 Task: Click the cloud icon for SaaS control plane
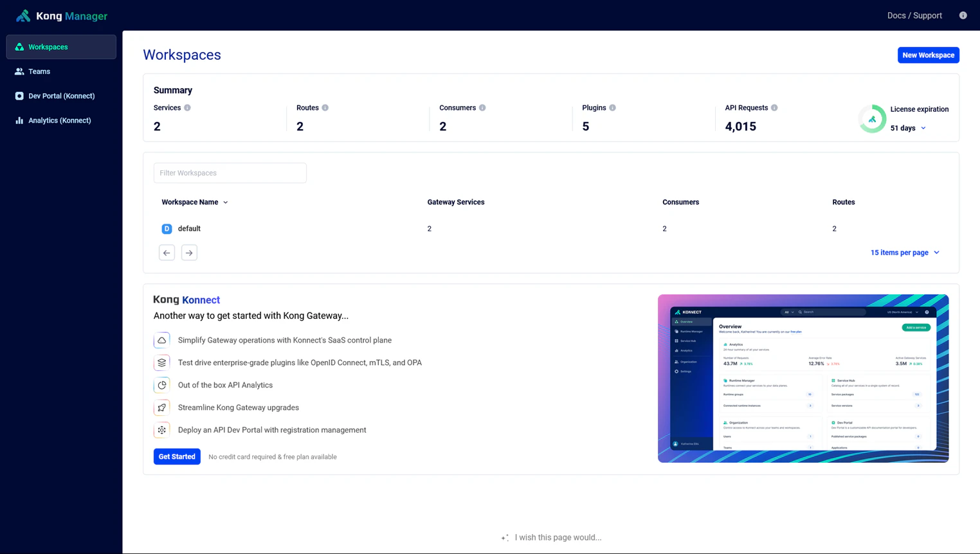pyautogui.click(x=162, y=340)
